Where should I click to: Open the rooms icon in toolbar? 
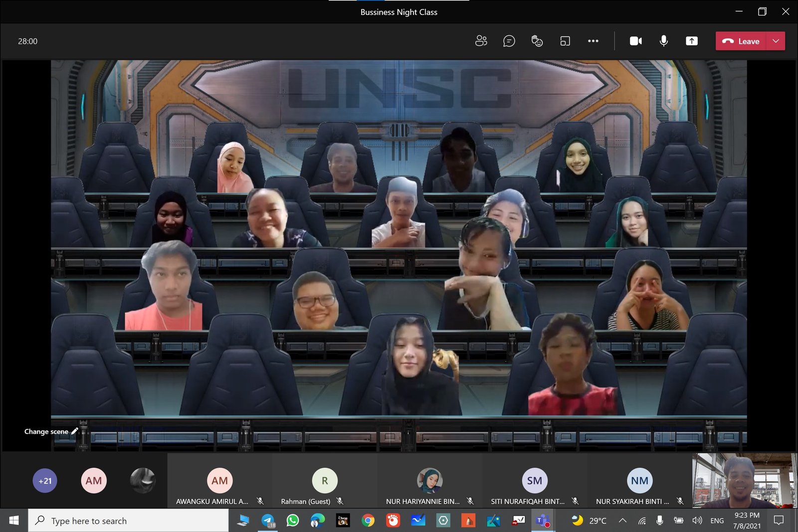(565, 41)
